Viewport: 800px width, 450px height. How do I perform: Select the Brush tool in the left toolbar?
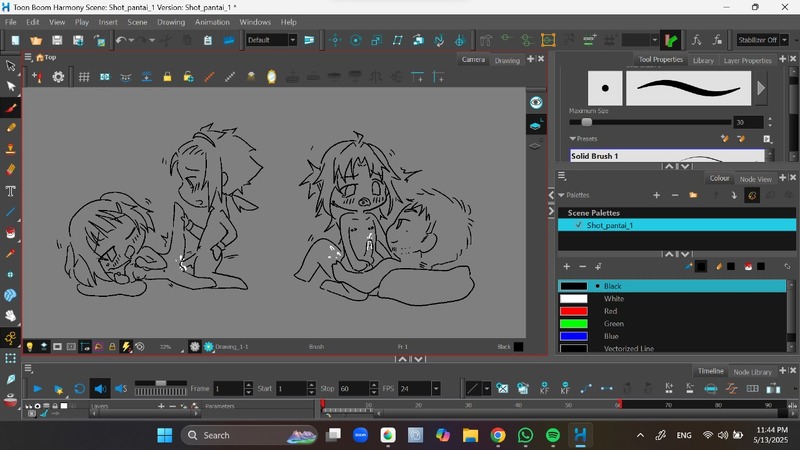[x=11, y=107]
